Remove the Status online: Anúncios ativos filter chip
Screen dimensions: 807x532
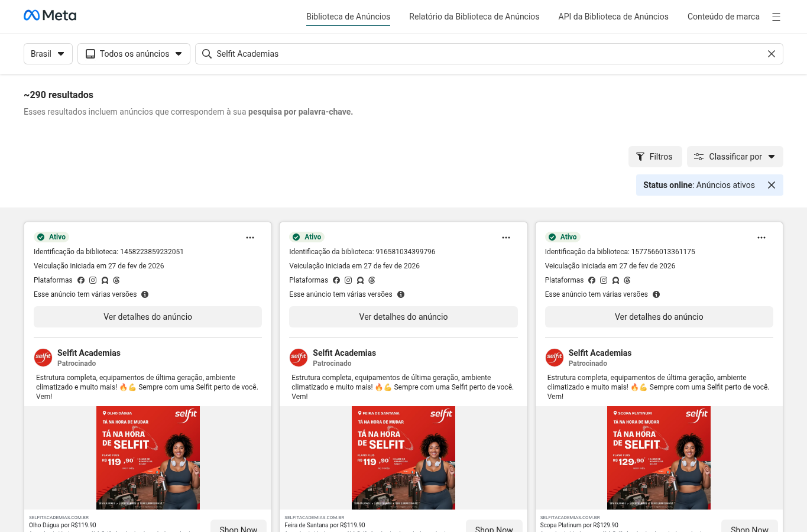(x=772, y=185)
